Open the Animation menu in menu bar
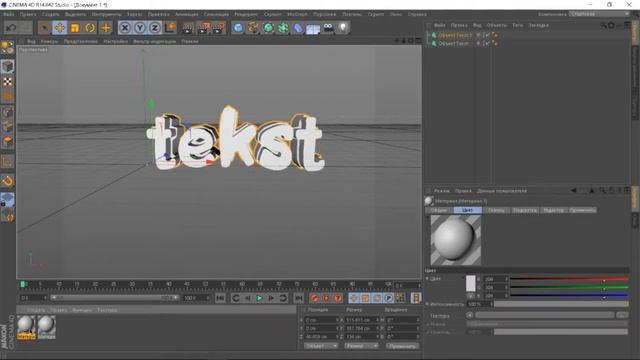640x360 pixels. coord(187,14)
